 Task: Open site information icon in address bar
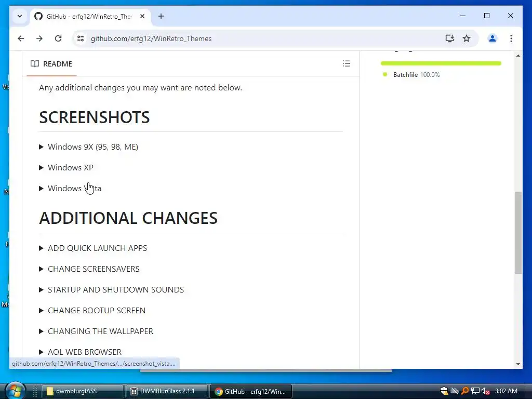coord(81,38)
